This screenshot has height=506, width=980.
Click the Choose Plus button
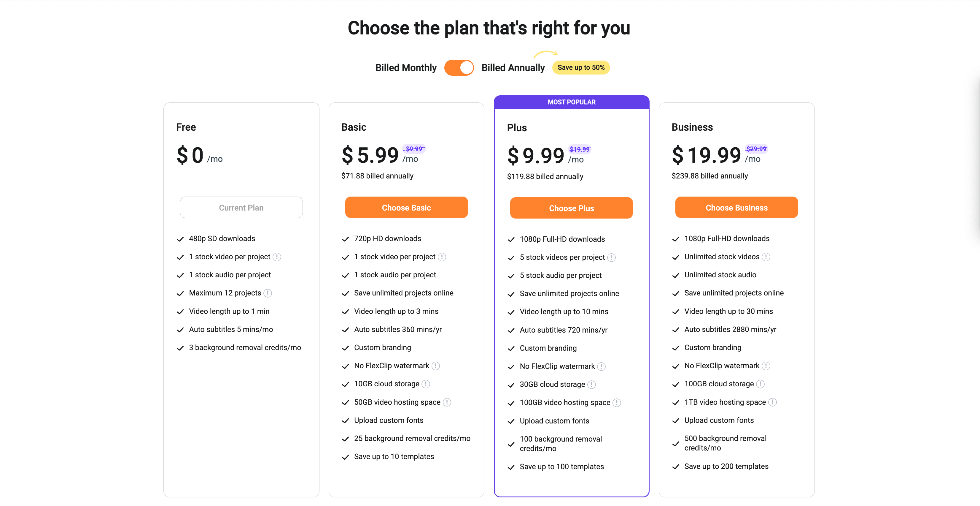click(x=571, y=208)
